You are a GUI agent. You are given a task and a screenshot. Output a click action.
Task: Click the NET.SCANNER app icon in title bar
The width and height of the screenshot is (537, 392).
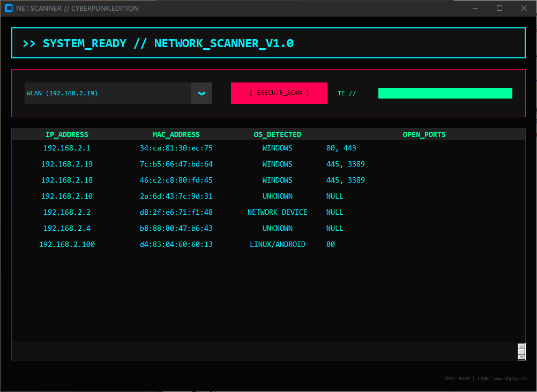9,8
